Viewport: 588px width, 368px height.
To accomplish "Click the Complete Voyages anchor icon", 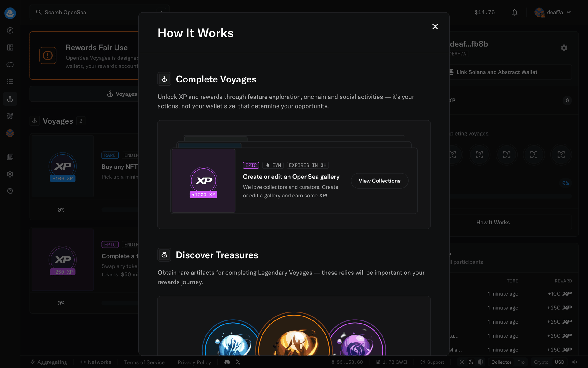I will click(x=164, y=79).
